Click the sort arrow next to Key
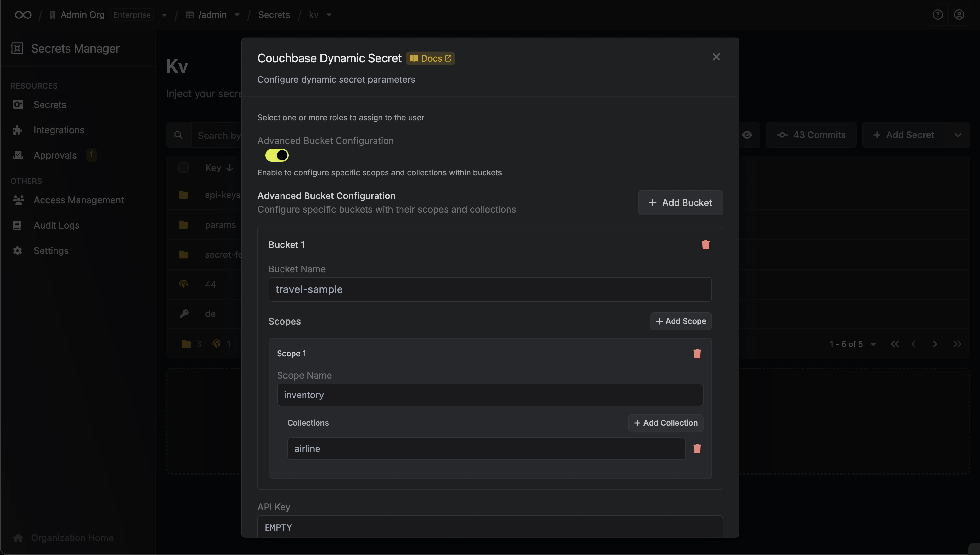The width and height of the screenshot is (980, 555). (230, 168)
